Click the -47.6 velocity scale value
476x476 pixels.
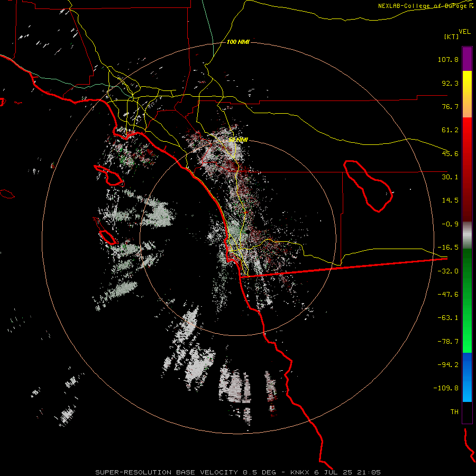448,295
